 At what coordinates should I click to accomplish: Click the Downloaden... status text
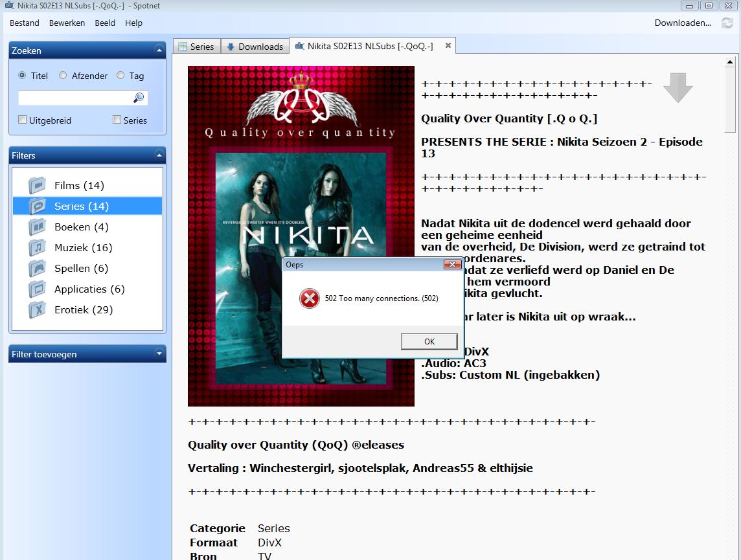(683, 23)
